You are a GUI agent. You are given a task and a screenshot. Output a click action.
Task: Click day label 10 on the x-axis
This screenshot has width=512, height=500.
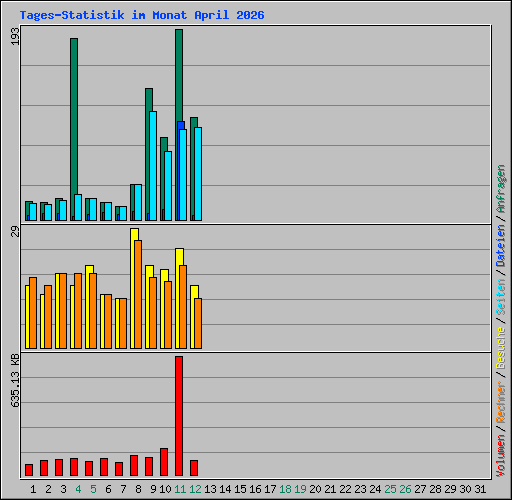(165, 489)
